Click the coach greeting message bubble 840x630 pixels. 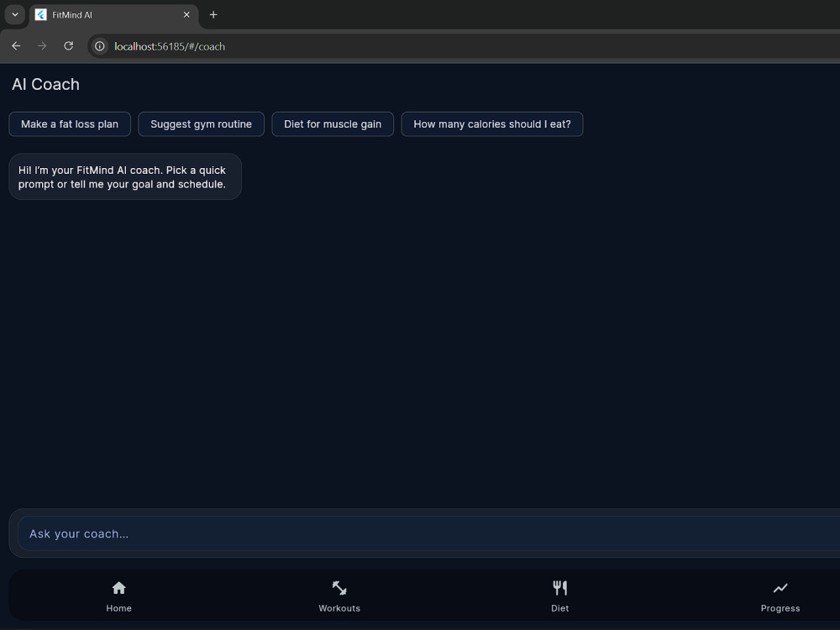pyautogui.click(x=125, y=176)
